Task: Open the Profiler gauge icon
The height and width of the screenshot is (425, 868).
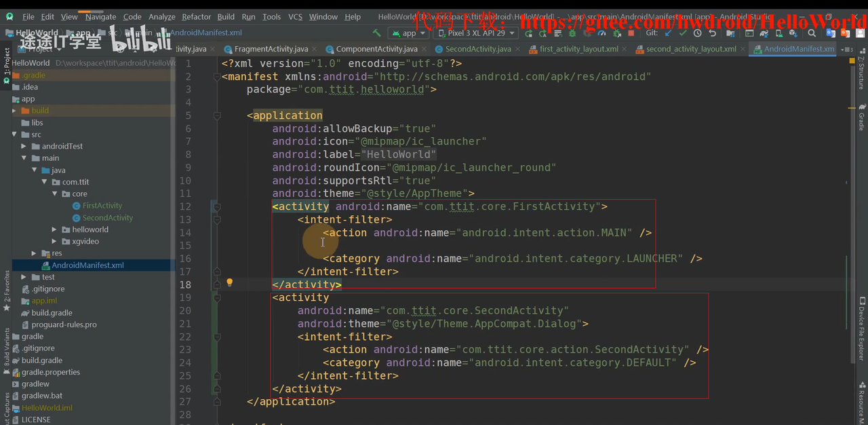Action: pyautogui.click(x=601, y=33)
